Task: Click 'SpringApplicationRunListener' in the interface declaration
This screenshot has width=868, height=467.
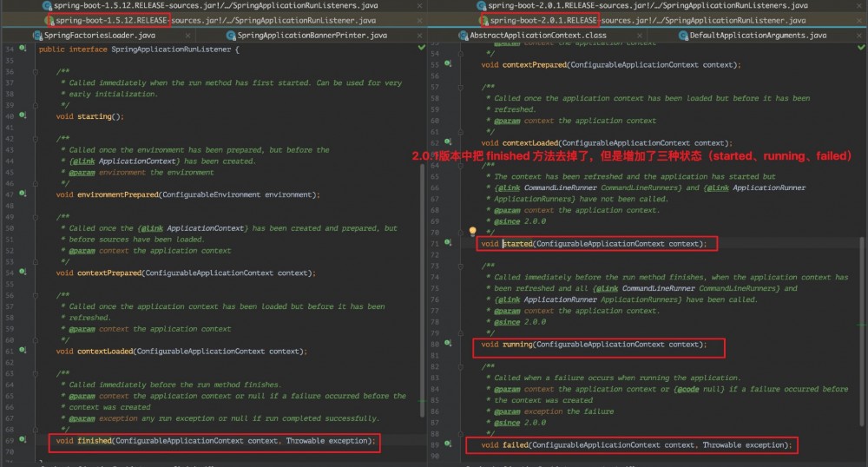Action: pyautogui.click(x=171, y=49)
